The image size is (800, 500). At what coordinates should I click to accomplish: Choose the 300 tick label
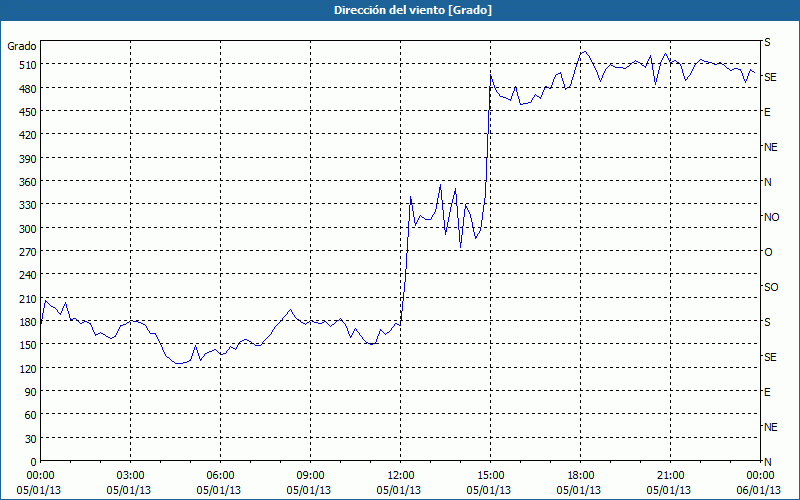29,229
